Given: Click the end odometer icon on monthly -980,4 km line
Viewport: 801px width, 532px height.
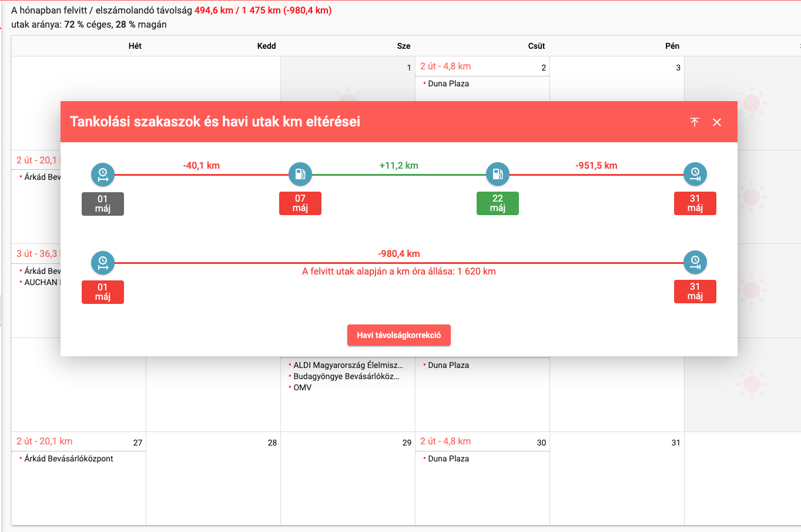Looking at the screenshot, I should (695, 262).
